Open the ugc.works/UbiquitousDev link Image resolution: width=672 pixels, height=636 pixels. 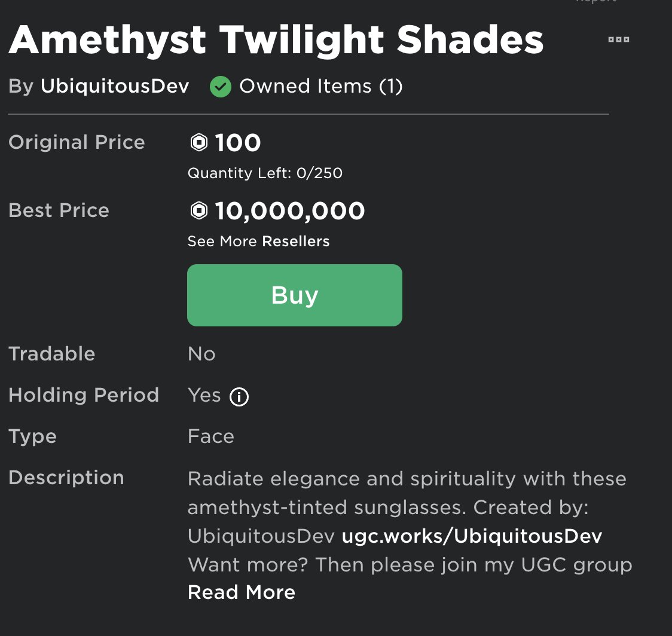(472, 536)
